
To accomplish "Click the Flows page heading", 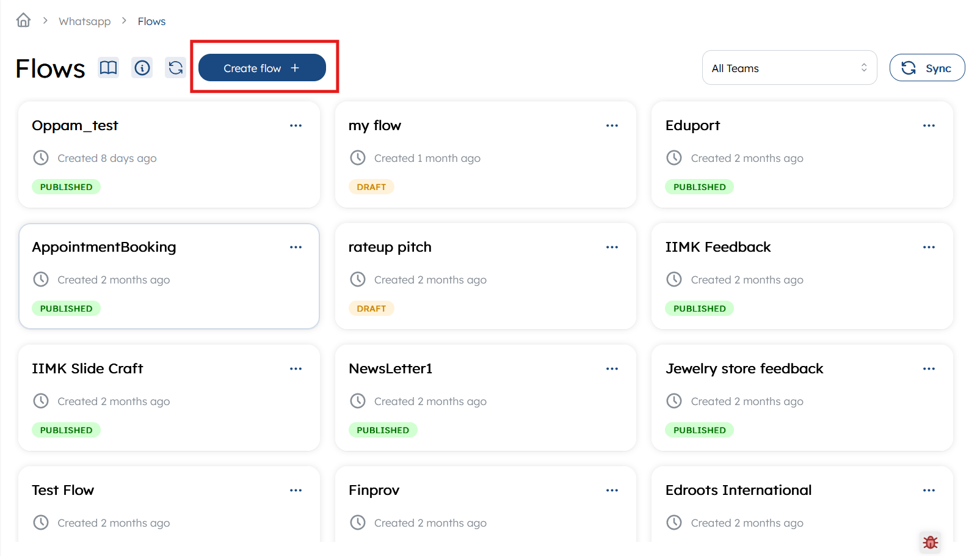I will (50, 68).
